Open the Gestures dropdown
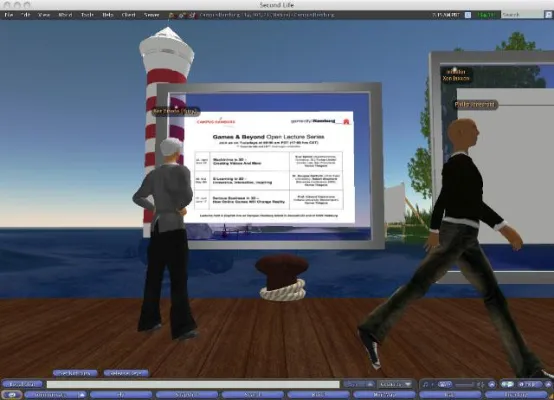This screenshot has width=554, height=400. pyautogui.click(x=395, y=384)
